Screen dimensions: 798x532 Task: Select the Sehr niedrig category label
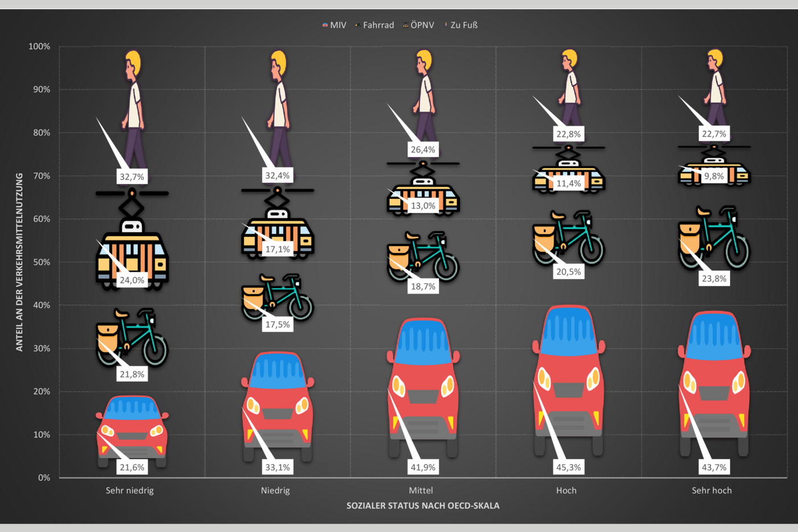click(x=130, y=490)
